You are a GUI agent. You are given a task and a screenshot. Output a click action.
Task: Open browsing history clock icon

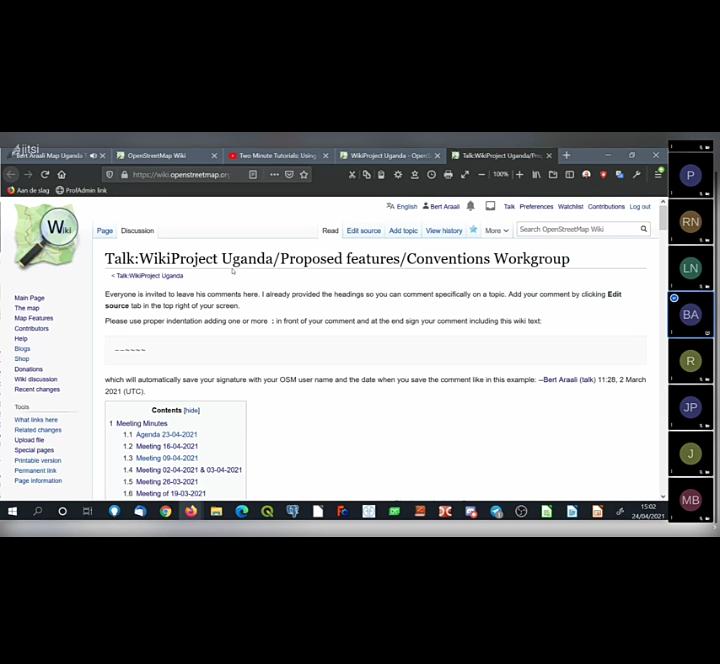point(431,174)
